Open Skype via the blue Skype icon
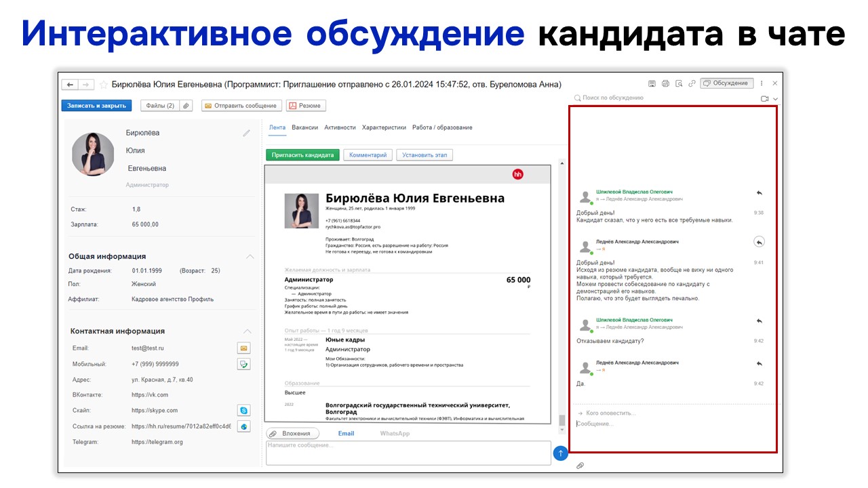This screenshot has width=868, height=488. point(243,410)
